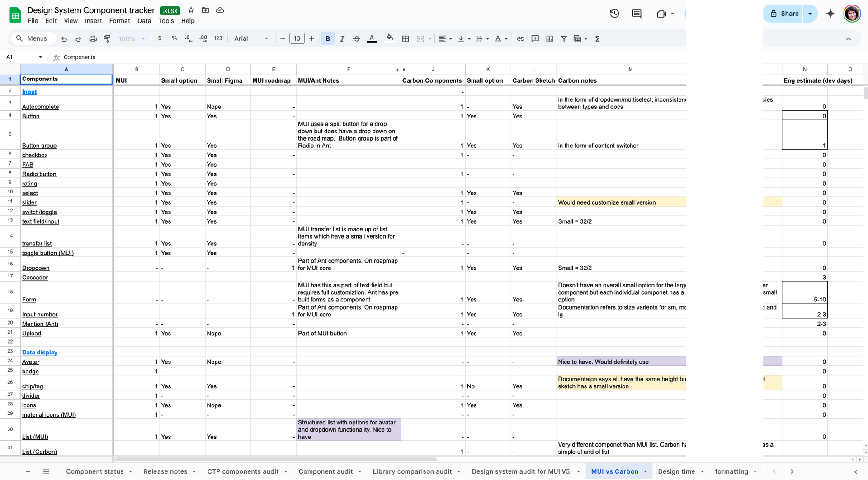Open the text color picker
The image size is (868, 480).
point(372,39)
